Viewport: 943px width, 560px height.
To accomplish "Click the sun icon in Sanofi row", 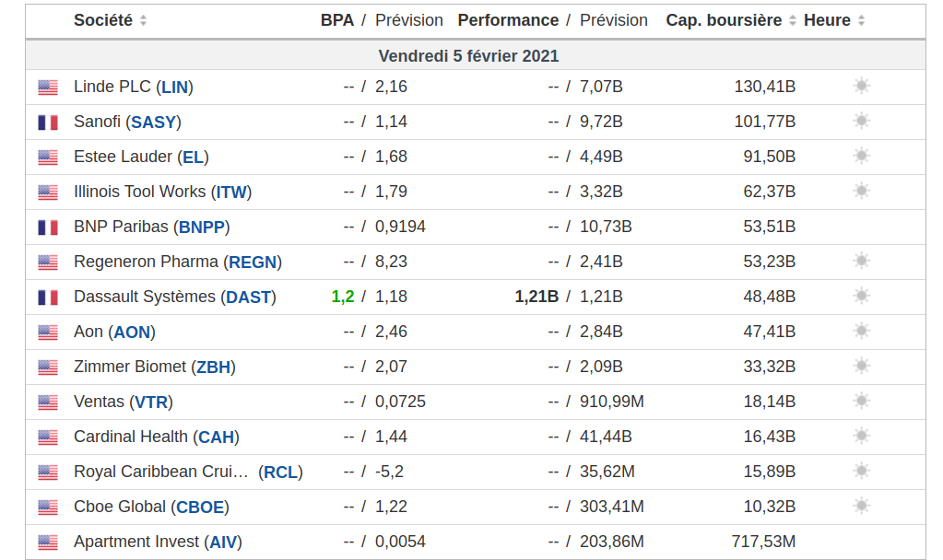I will point(861,122).
